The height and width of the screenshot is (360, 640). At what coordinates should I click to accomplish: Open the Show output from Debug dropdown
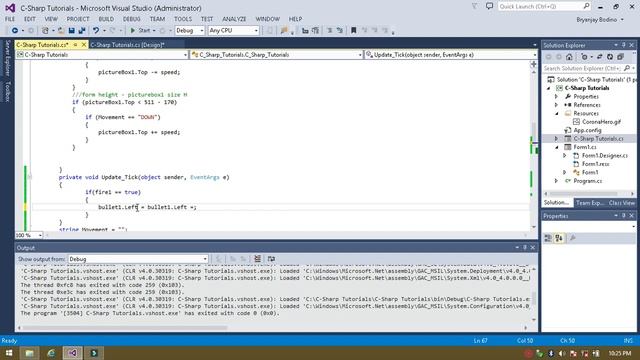pos(138,259)
